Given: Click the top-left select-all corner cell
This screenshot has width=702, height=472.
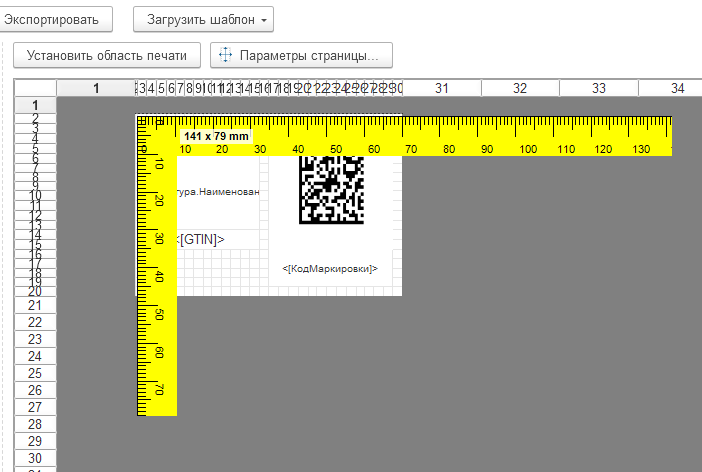Looking at the screenshot, I should click(35, 88).
